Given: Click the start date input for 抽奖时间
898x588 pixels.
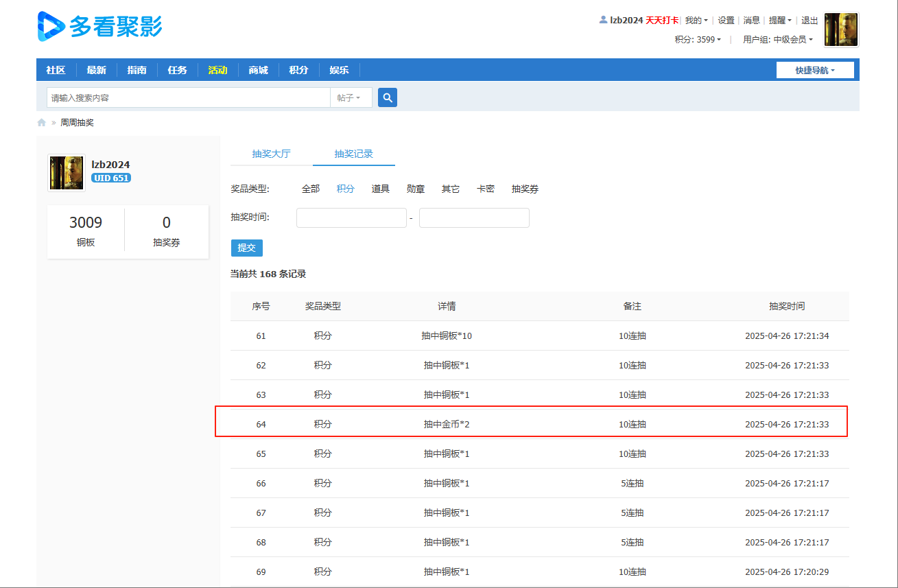Looking at the screenshot, I should pyautogui.click(x=351, y=217).
